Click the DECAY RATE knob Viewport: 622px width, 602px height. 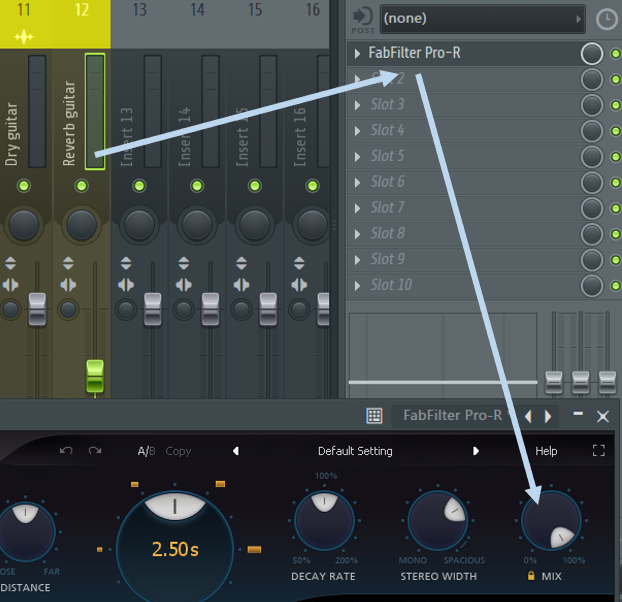pyautogui.click(x=324, y=520)
